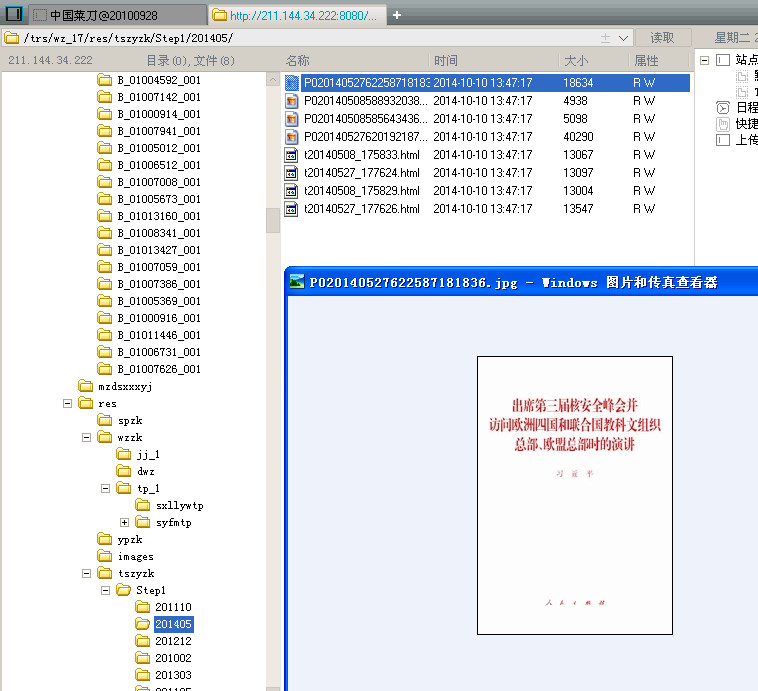Switch to the http://211.144.34.222:8080 tab
The height and width of the screenshot is (691, 758).
297,15
